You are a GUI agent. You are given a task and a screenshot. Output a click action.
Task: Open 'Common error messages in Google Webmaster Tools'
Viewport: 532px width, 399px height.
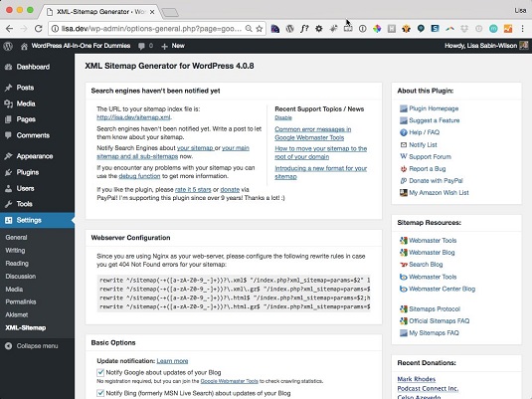[313, 133]
